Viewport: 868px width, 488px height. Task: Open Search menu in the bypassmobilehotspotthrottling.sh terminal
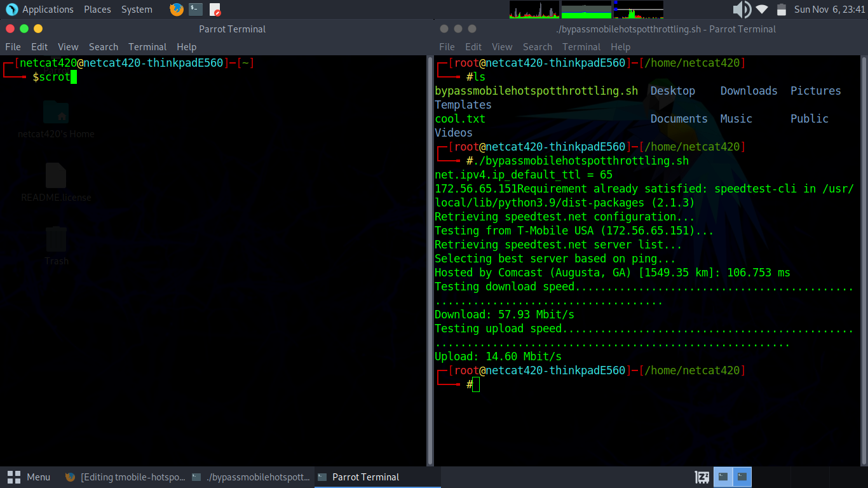click(x=538, y=47)
